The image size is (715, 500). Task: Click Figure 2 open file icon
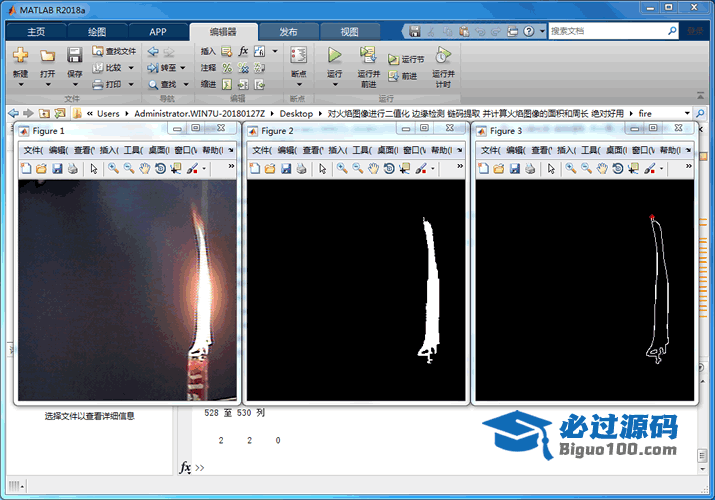[x=270, y=169]
